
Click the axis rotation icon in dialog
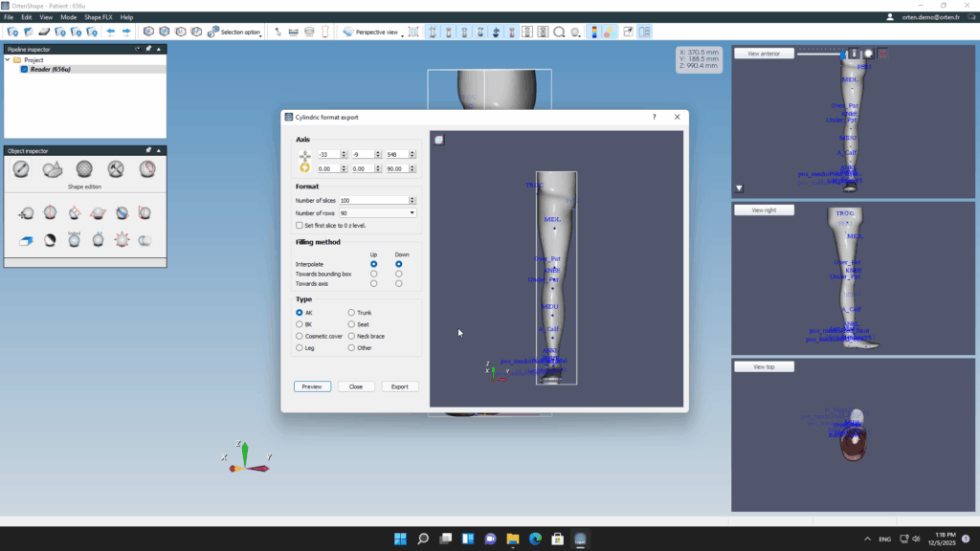(304, 168)
